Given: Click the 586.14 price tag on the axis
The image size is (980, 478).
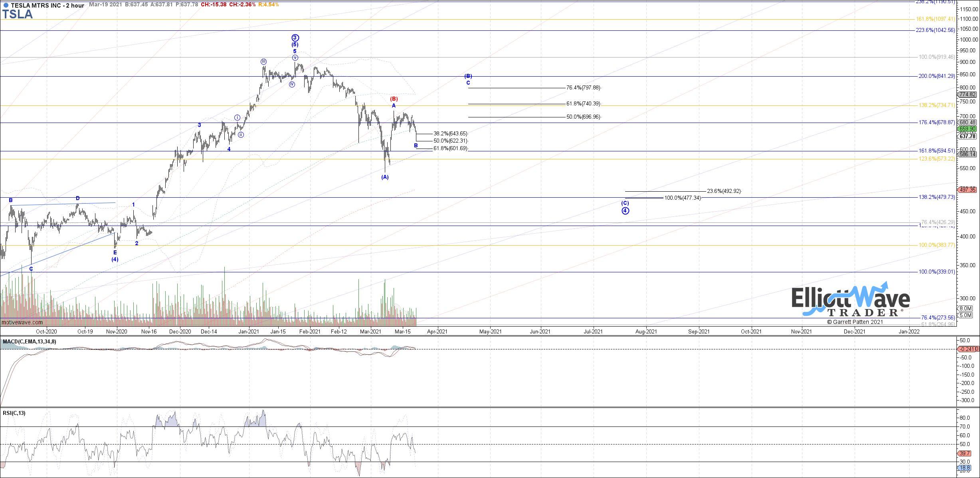Looking at the screenshot, I should click(967, 154).
